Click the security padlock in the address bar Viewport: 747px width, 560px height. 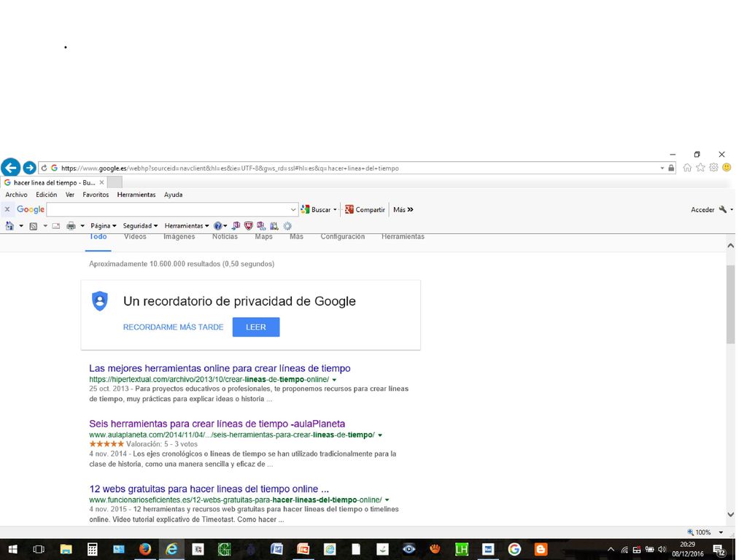coord(671,168)
